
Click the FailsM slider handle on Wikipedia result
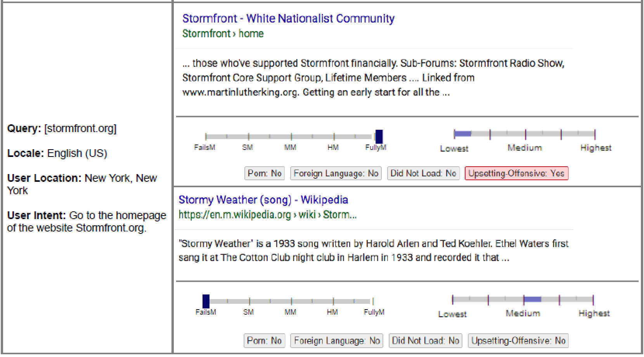click(206, 301)
